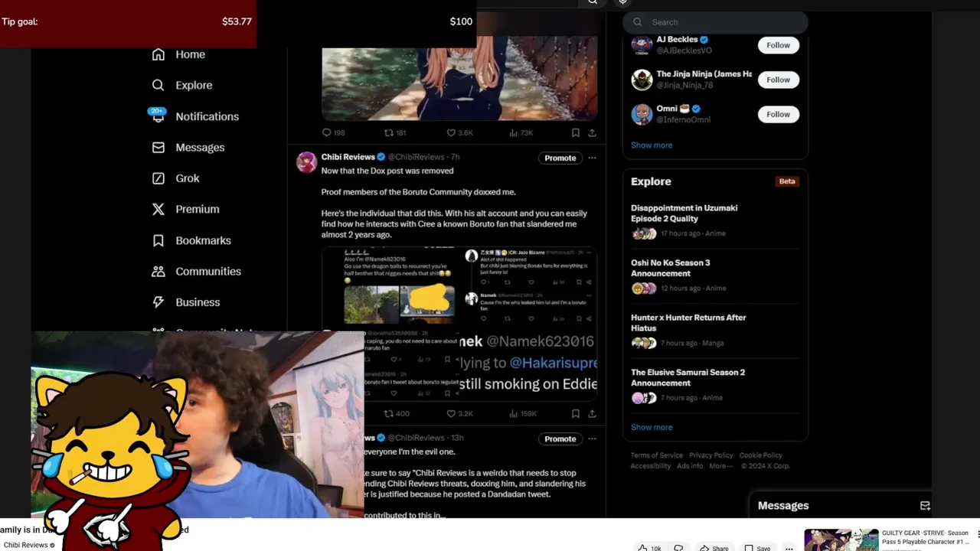Click Show more under Explore trends

click(652, 427)
